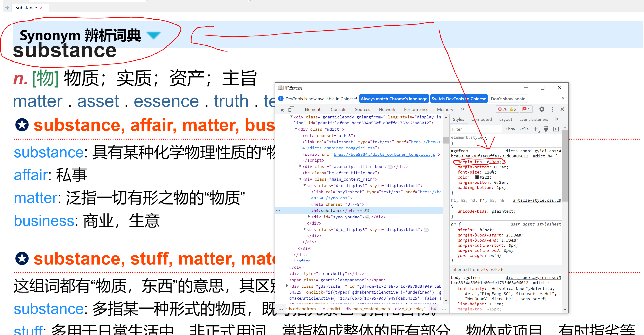Expand the syno_youdao div node
644x335 pixels.
pyautogui.click(x=309, y=217)
